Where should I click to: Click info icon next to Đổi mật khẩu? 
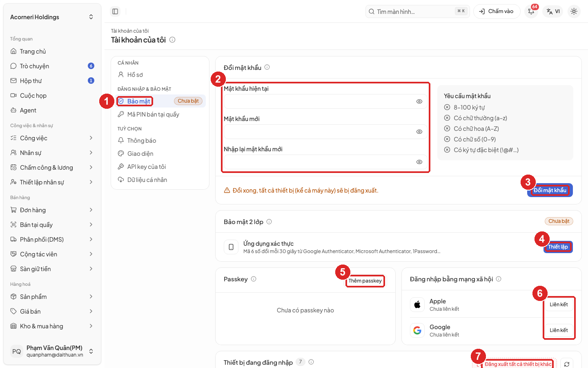coord(267,67)
